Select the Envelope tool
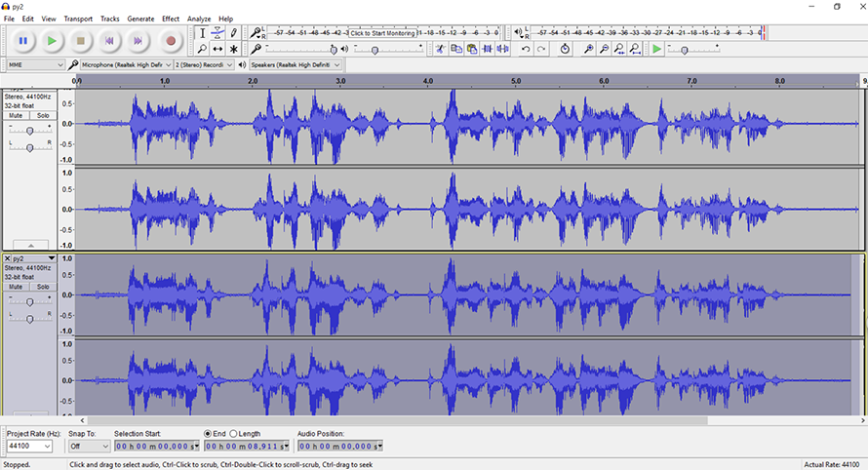The image size is (868, 470). tap(217, 33)
